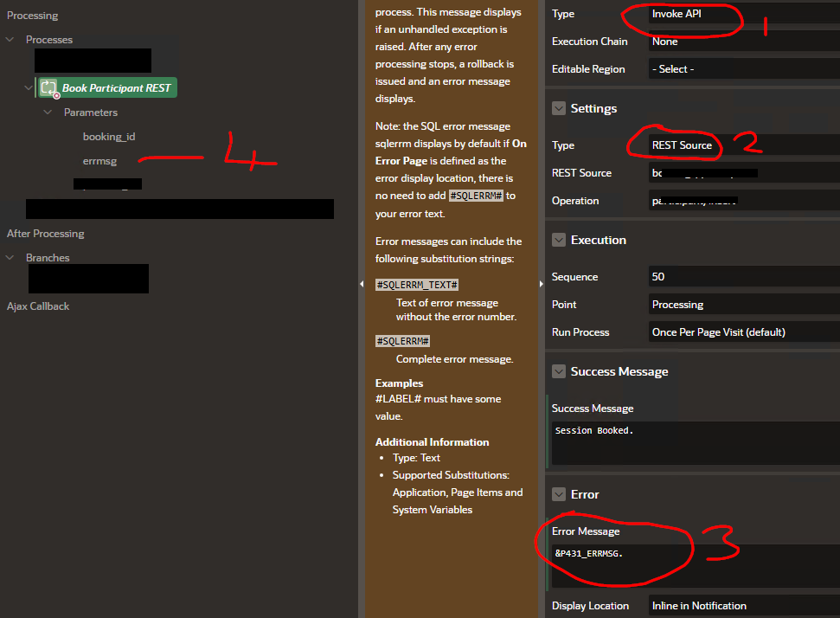Collapse the Success Message section chevron icon

coord(559,371)
